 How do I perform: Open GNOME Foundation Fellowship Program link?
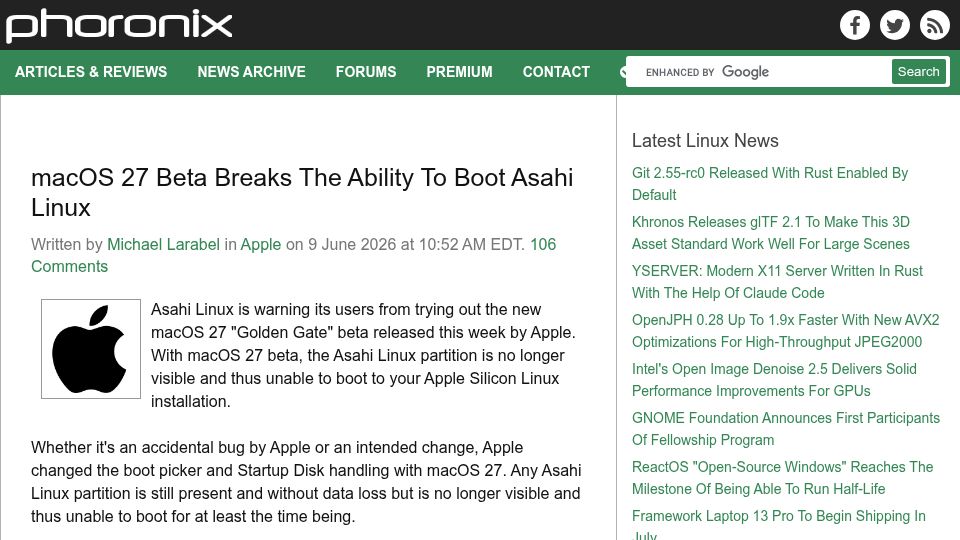[786, 429]
